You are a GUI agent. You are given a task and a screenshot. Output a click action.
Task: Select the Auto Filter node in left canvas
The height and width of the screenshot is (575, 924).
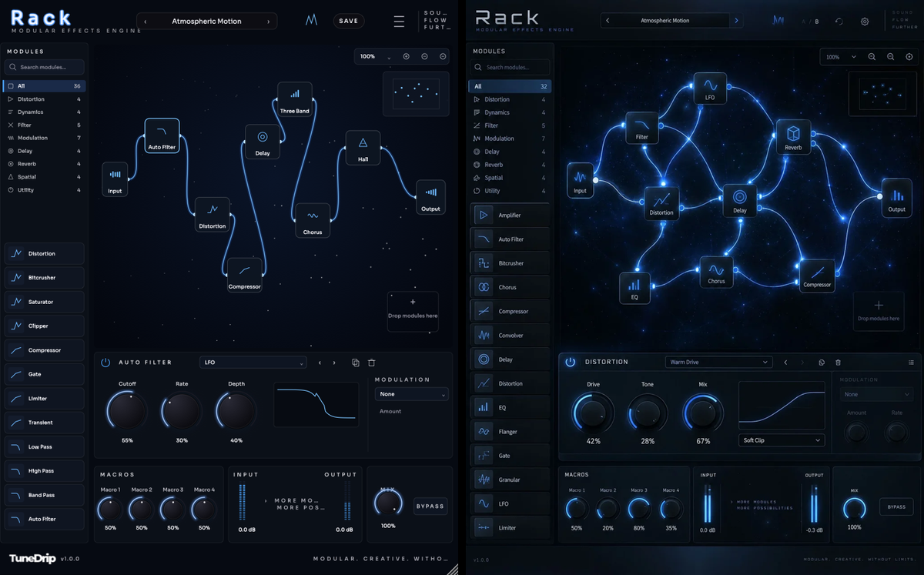tap(162, 135)
